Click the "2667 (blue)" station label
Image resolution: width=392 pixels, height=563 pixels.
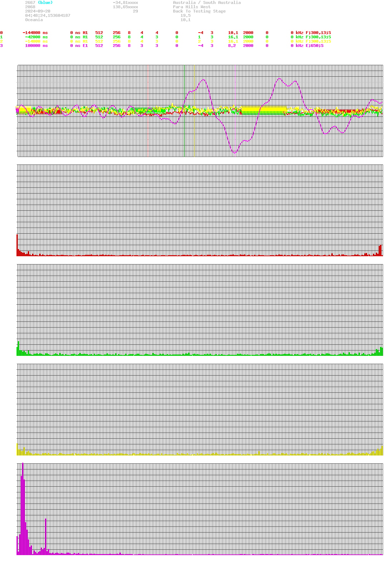click(x=39, y=3)
